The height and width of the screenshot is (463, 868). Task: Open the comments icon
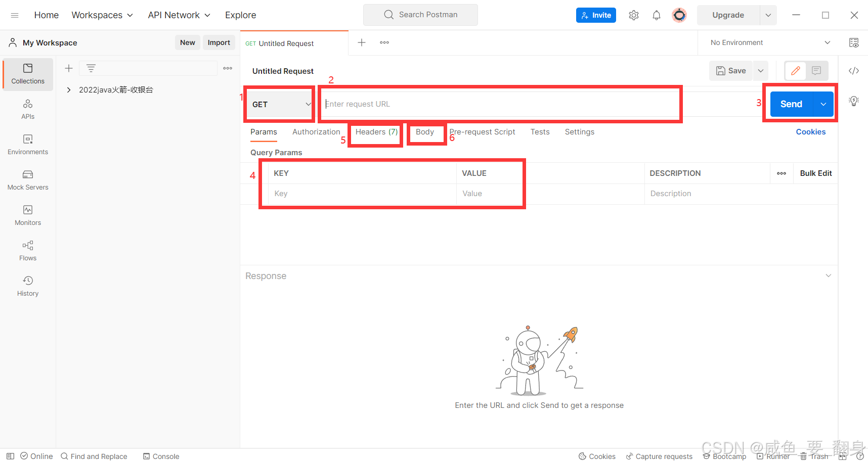(816, 71)
